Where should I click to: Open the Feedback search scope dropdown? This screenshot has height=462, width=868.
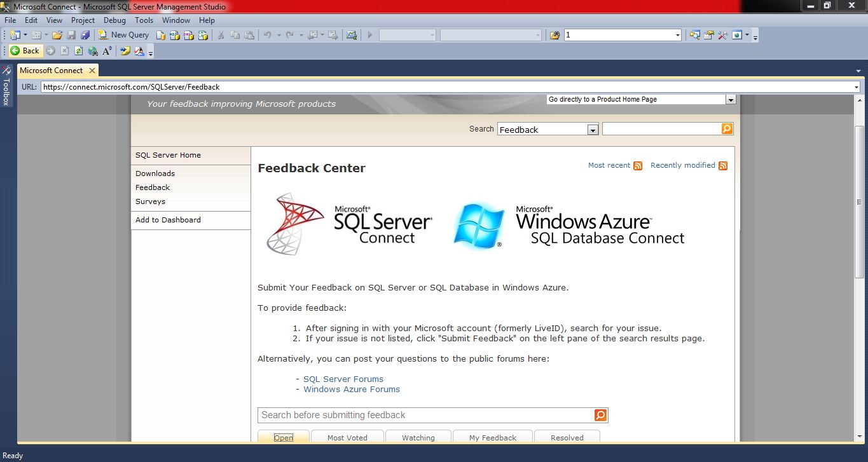coord(593,130)
